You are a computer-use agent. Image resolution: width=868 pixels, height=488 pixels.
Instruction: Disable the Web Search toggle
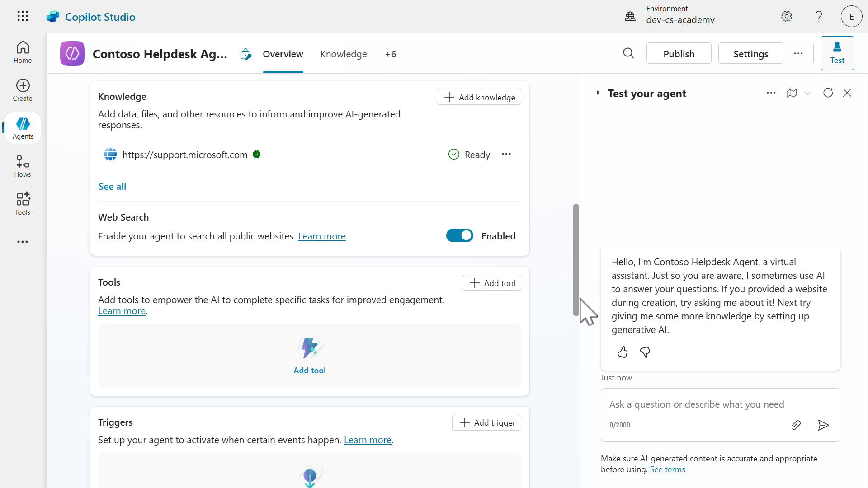(x=459, y=236)
